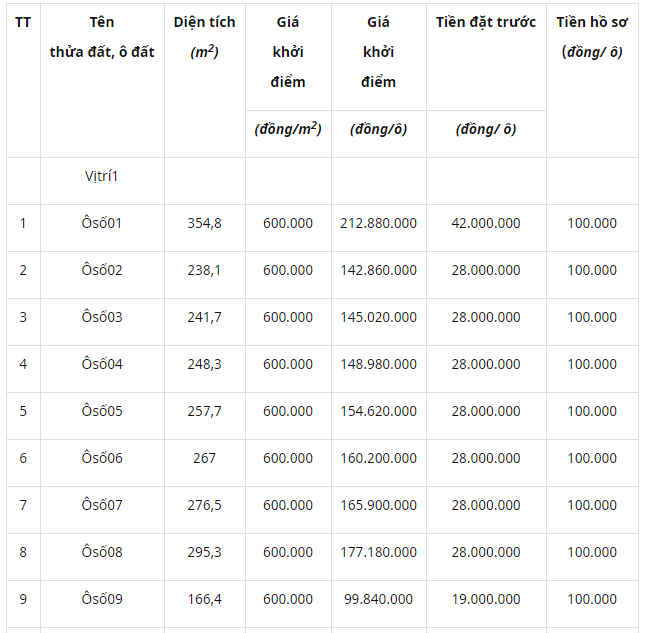Image resolution: width=646 pixels, height=633 pixels.
Task: Select the 'TT' column header
Action: (23, 22)
